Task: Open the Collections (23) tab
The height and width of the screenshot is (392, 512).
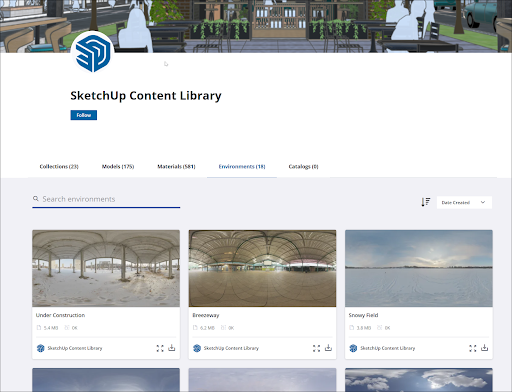Action: 59,166
